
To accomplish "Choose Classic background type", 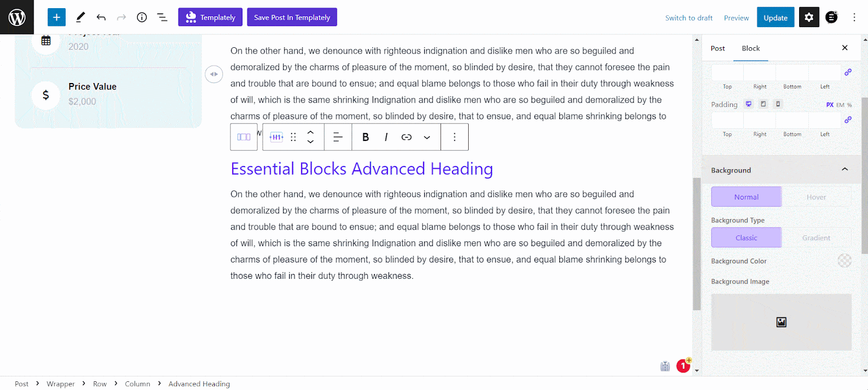I will [746, 238].
